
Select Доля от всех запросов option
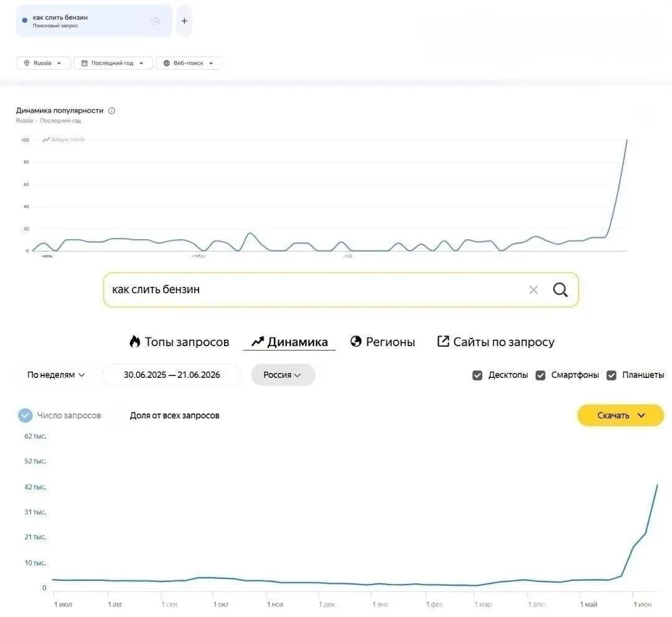coord(174,415)
